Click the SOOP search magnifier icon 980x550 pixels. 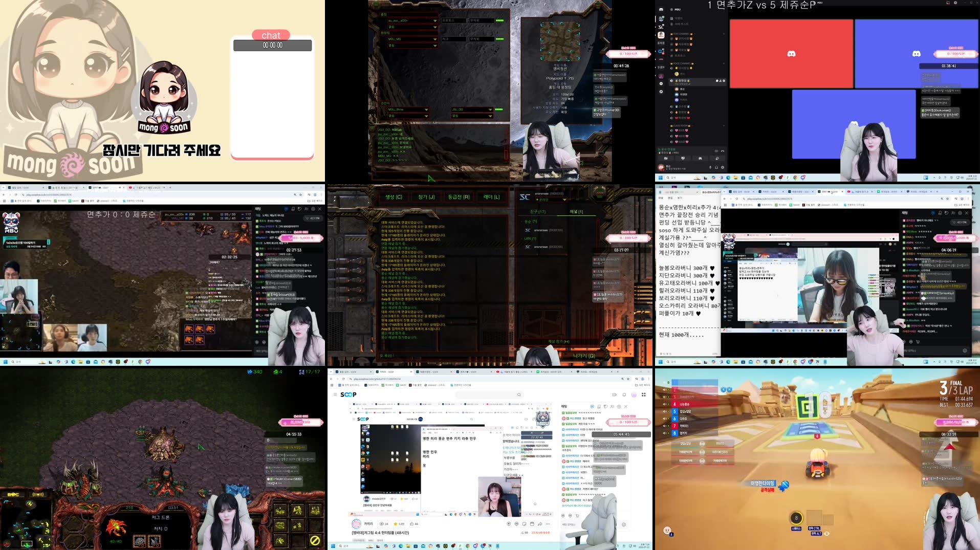tap(519, 394)
